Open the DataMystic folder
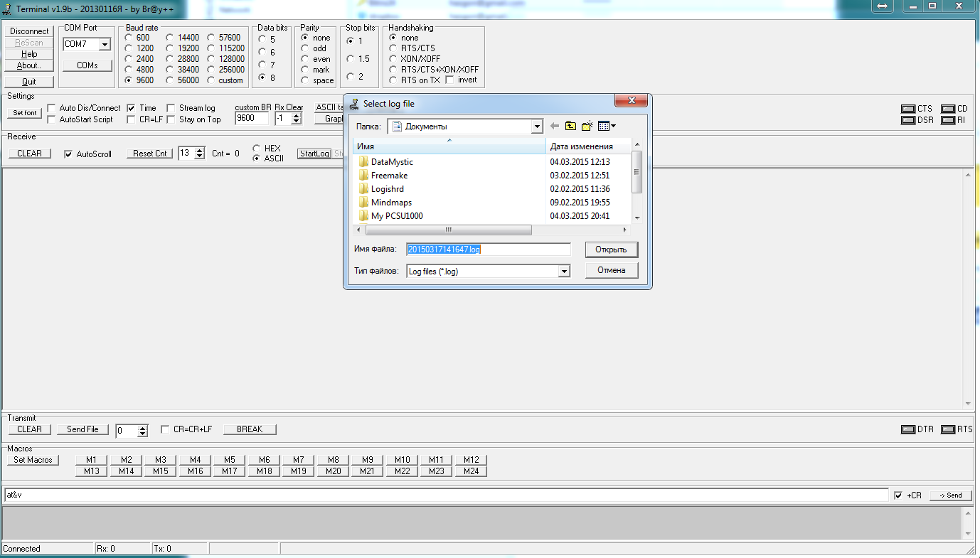This screenshot has height=558, width=980. click(x=391, y=162)
